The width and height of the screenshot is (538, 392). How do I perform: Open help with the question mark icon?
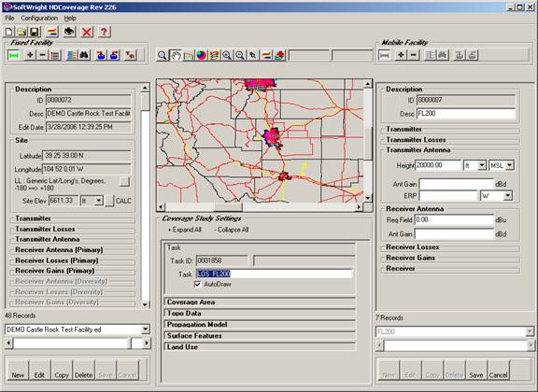pyautogui.click(x=104, y=33)
